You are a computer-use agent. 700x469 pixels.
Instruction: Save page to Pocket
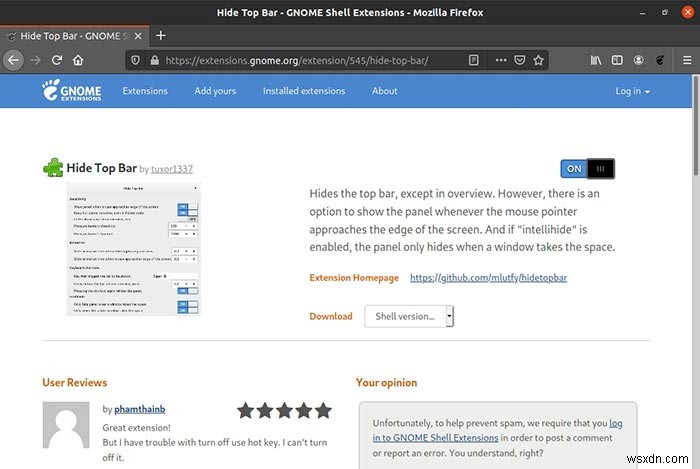(x=520, y=60)
